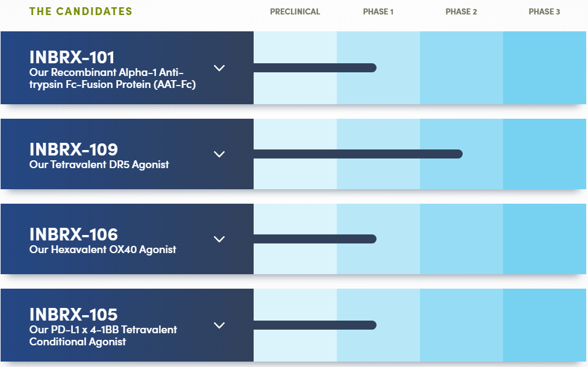Click the INBRX-106 title
Image resolution: width=588 pixels, height=367 pixels.
pos(73,234)
